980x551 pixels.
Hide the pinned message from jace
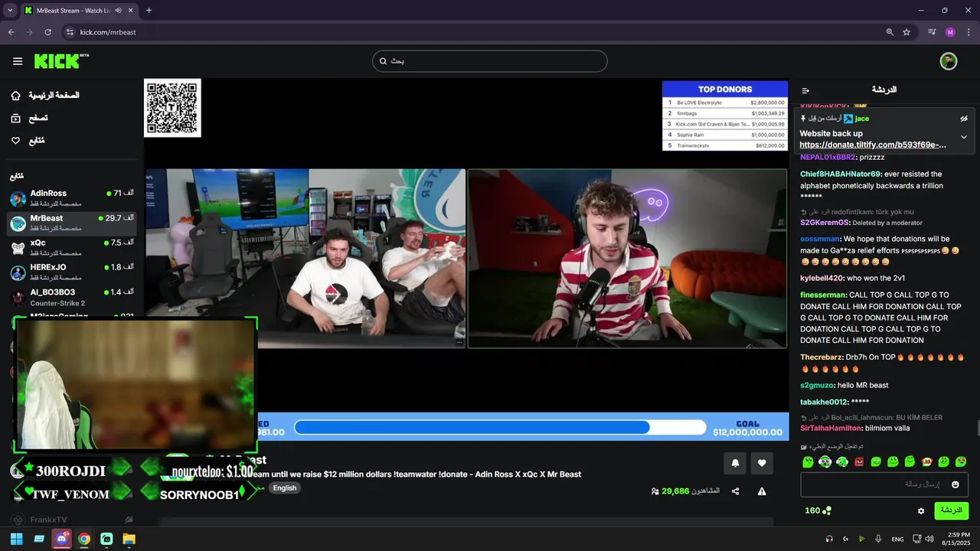pos(964,119)
